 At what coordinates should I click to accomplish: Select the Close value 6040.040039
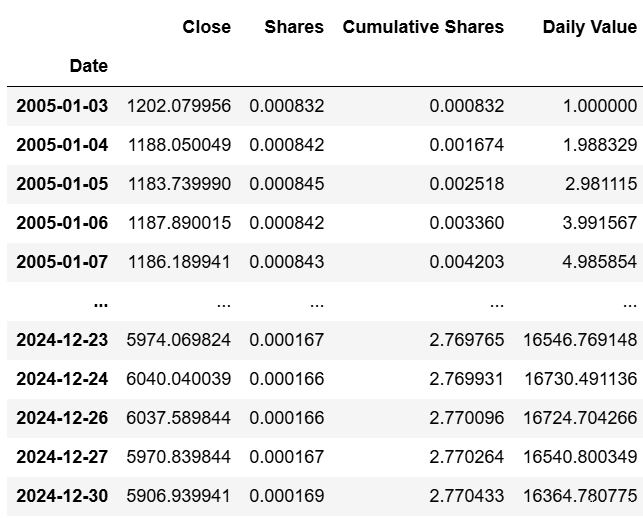[179, 379]
